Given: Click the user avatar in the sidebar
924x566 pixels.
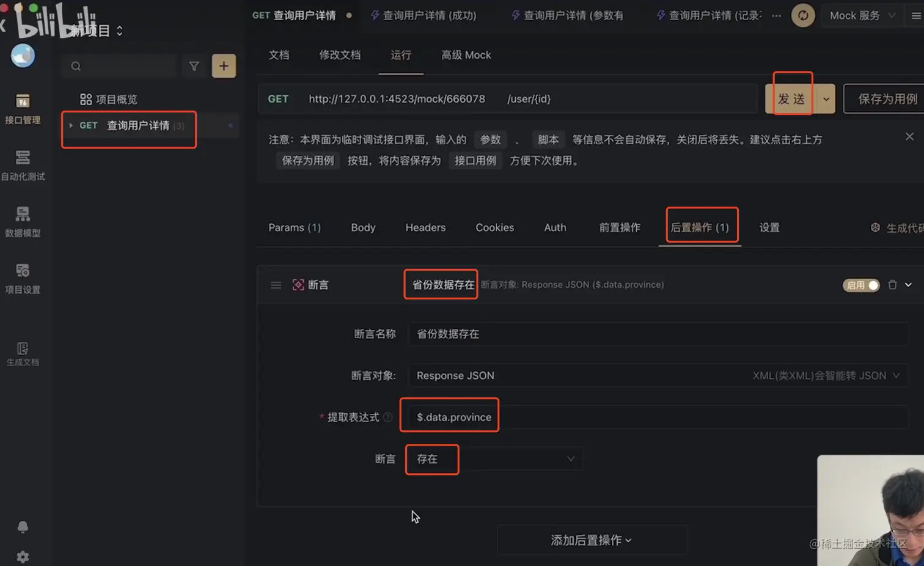Looking at the screenshot, I should [23, 56].
